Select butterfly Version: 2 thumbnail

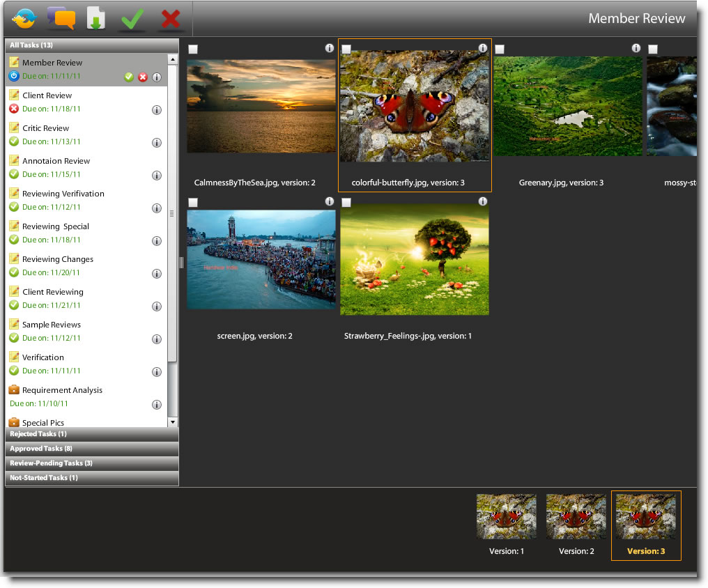(x=576, y=517)
